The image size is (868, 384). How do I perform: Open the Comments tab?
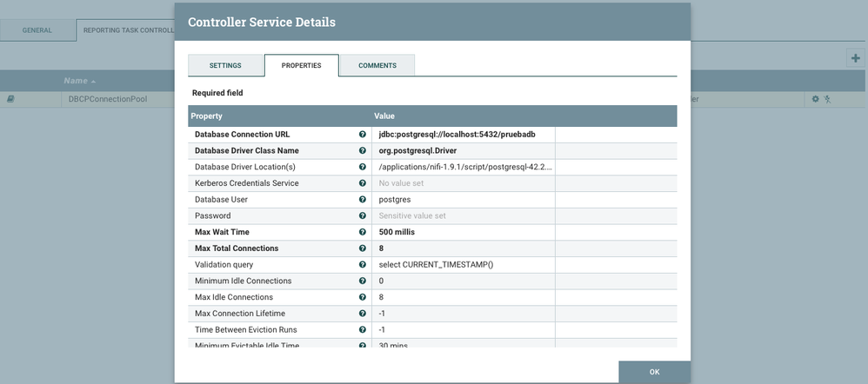pos(377,65)
